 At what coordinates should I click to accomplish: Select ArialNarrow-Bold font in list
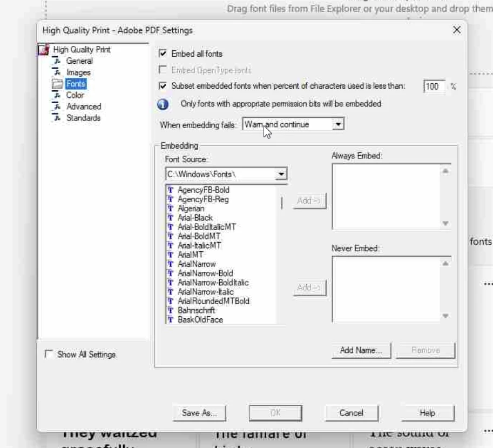click(x=205, y=273)
